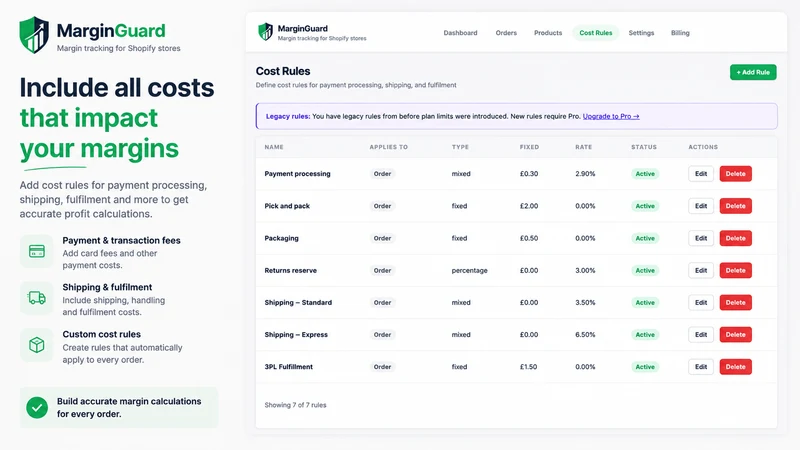Viewport: 800px width, 450px height.
Task: Click the Packaging rule name
Action: pos(282,238)
